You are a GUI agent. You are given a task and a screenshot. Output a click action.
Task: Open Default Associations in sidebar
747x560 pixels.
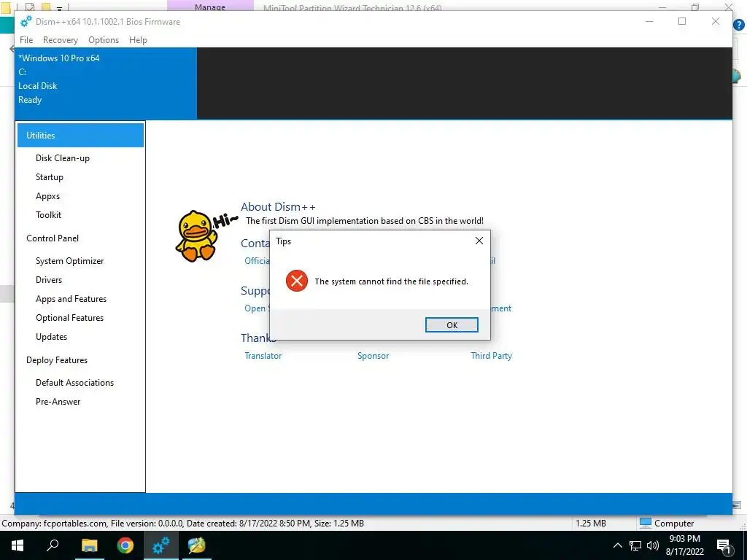coord(74,383)
